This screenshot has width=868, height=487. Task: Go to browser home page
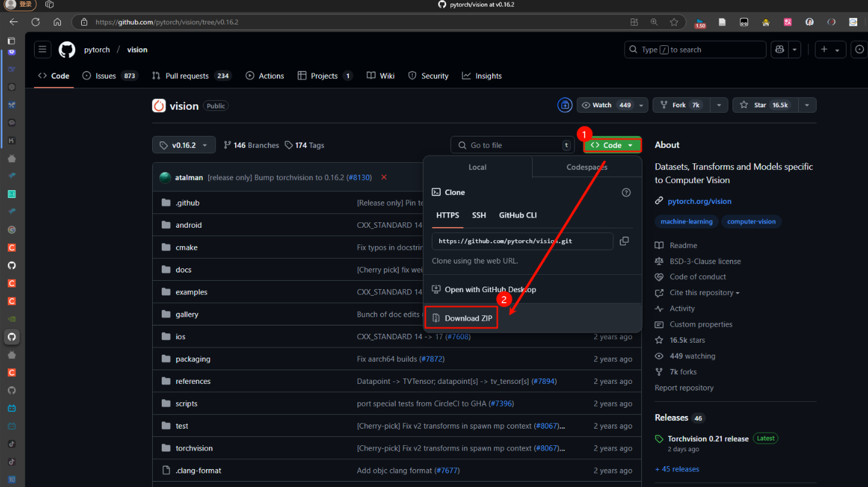click(x=57, y=22)
